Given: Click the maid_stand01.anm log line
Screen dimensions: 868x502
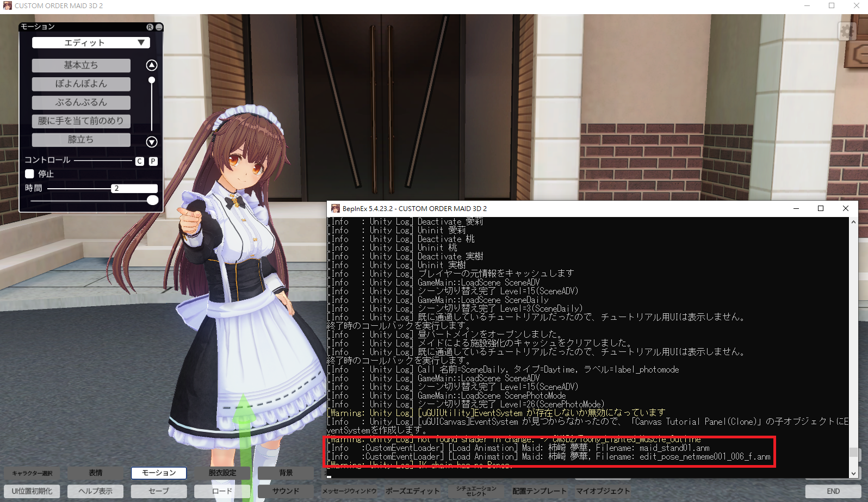Looking at the screenshot, I should pos(518,448).
